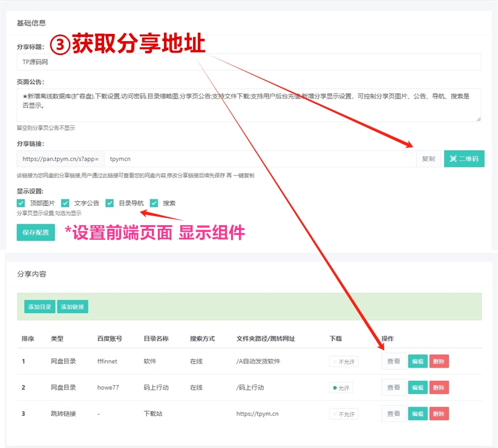This screenshot has width=498, height=448.
Task: Click the QR code icon on 二维码 button
Action: [453, 159]
